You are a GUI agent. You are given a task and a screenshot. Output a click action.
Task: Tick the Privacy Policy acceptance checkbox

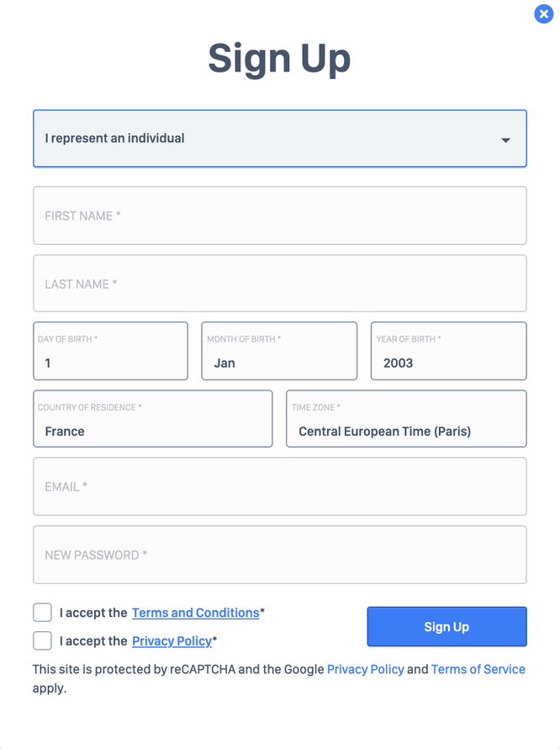click(43, 640)
